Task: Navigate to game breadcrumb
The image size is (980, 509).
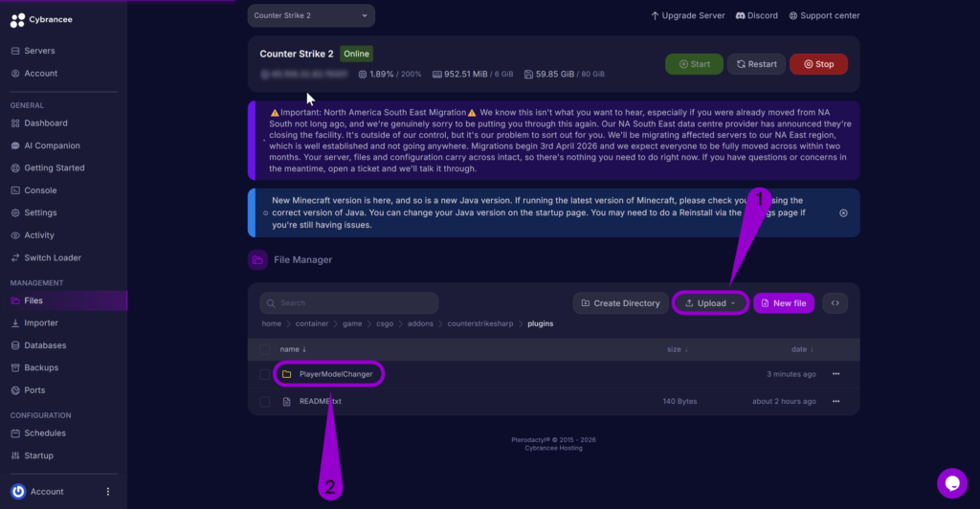Action: 352,323
